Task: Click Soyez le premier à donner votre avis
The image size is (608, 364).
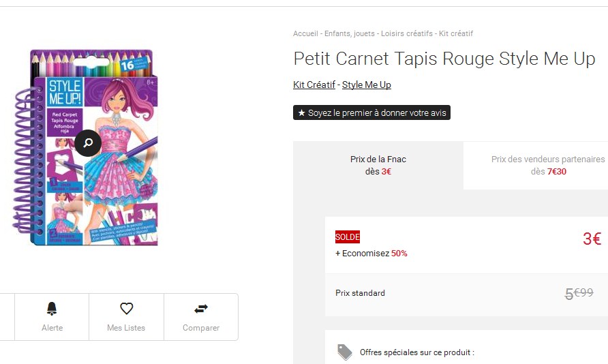Action: click(x=371, y=112)
